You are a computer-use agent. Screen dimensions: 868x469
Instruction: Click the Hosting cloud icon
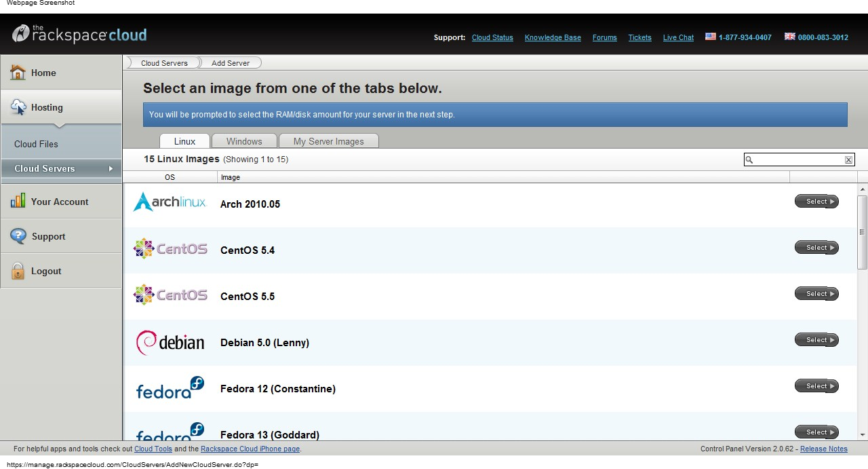coord(18,107)
